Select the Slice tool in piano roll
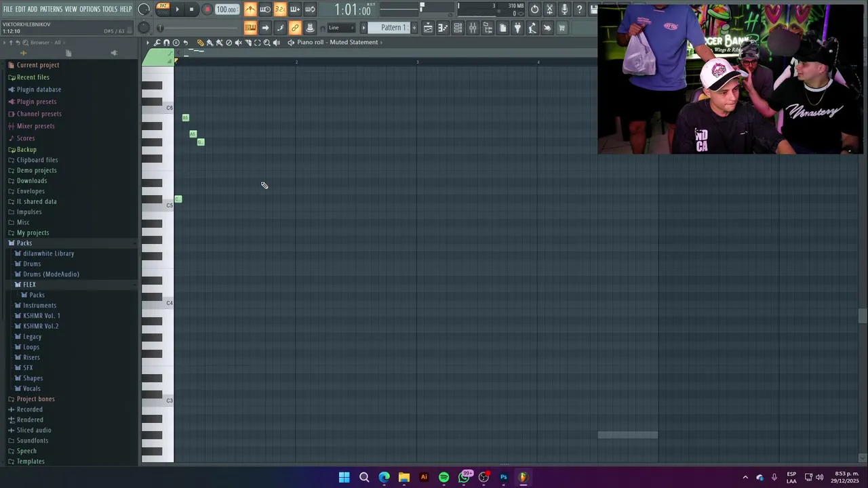868x488 pixels. point(248,42)
